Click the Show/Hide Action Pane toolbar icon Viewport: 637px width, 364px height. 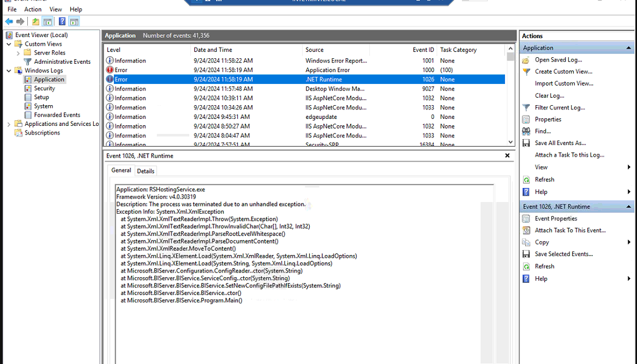pyautogui.click(x=73, y=21)
